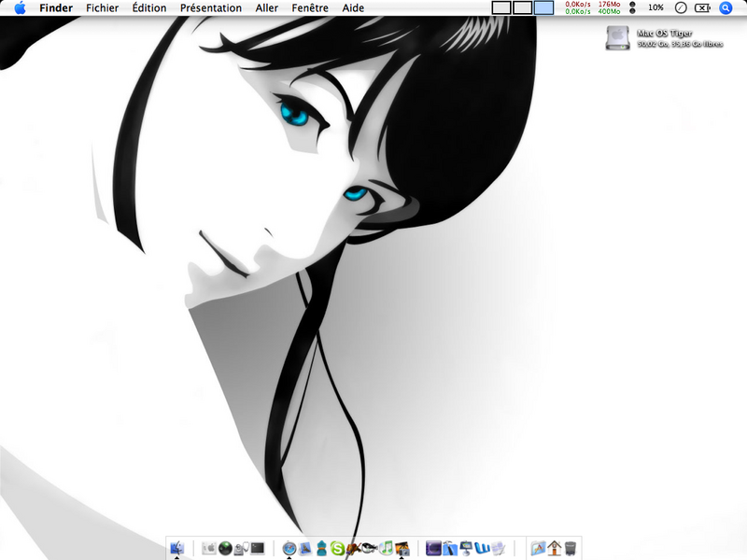Open the Trash in the Dock
This screenshot has height=560, width=747.
(571, 548)
